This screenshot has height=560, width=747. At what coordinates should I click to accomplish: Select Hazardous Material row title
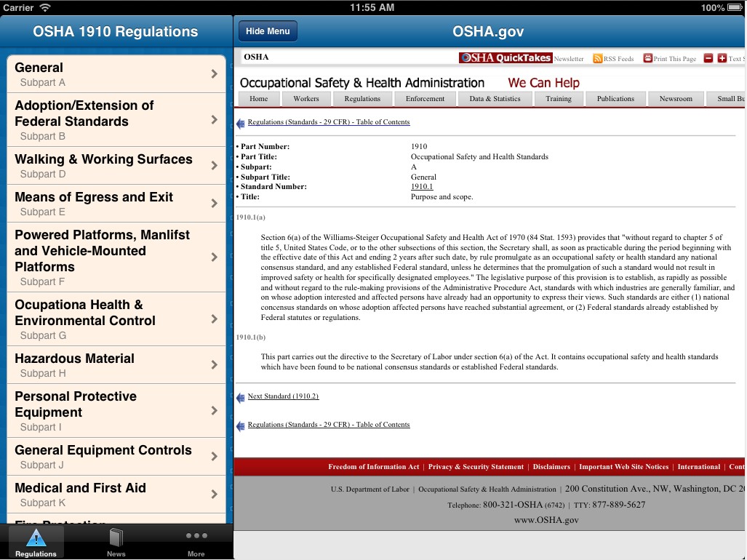point(74,359)
